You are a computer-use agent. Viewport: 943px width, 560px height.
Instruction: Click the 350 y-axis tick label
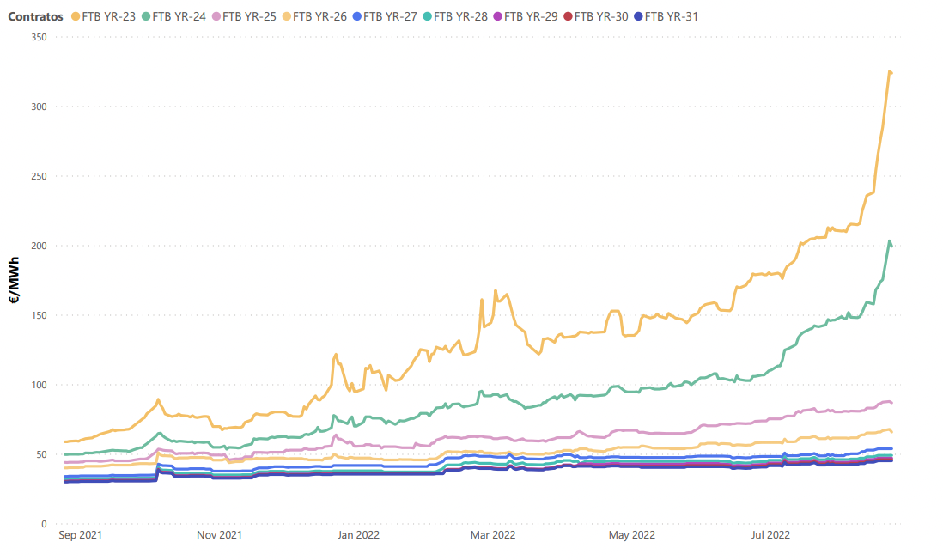pos(36,37)
